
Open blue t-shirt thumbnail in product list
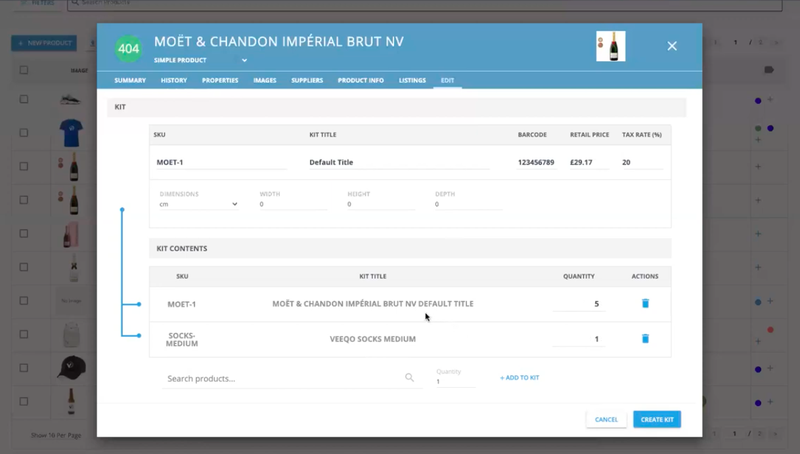tap(71, 133)
